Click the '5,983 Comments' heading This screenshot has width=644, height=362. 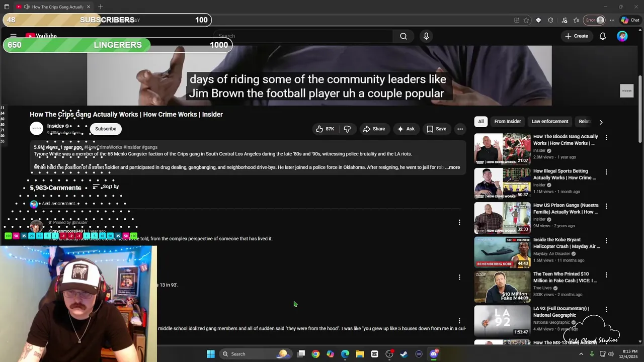coord(55,188)
